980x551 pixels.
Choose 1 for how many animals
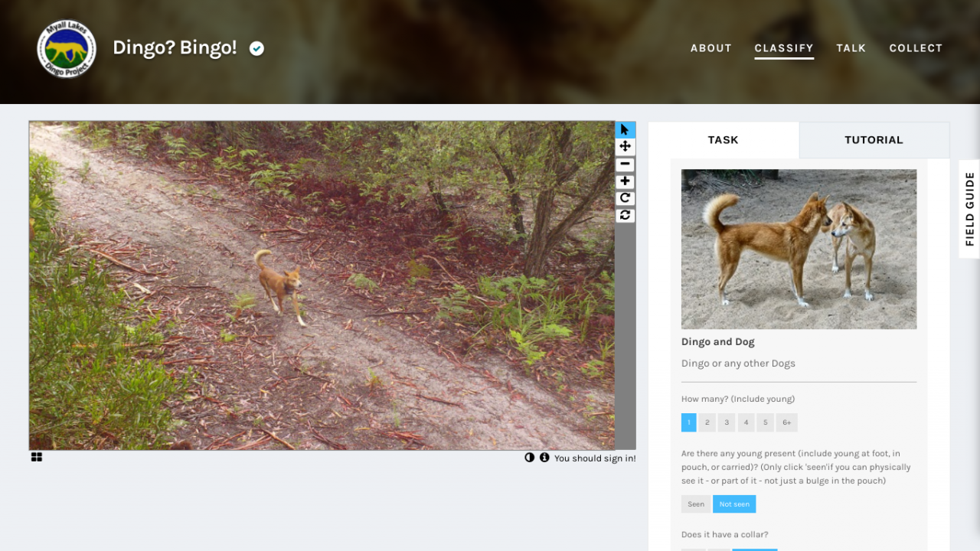tap(689, 422)
